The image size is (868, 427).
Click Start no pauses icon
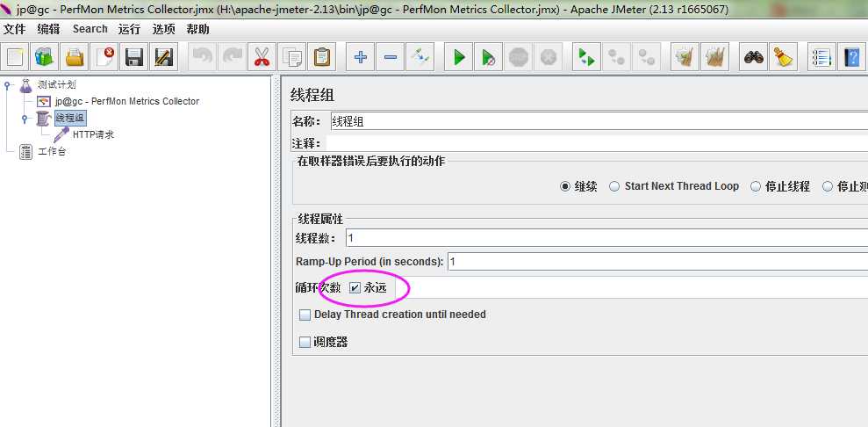pyautogui.click(x=488, y=57)
